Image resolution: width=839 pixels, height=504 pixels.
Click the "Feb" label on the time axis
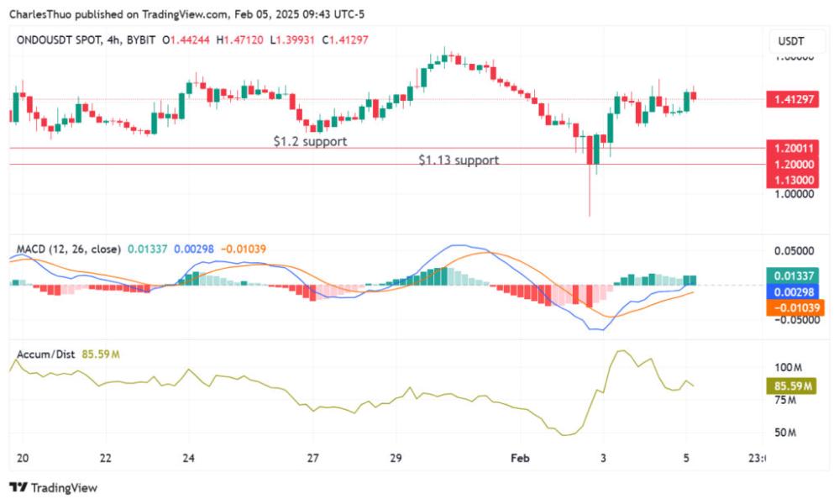pyautogui.click(x=520, y=458)
